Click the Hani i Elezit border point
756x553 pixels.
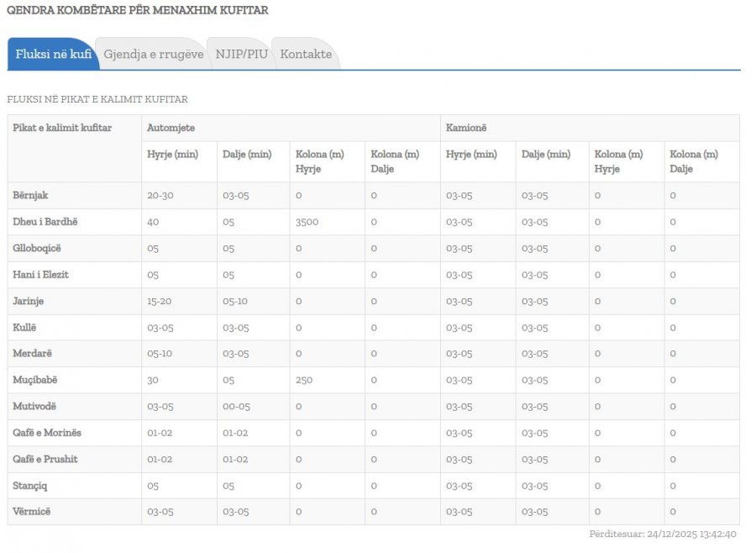pos(41,275)
